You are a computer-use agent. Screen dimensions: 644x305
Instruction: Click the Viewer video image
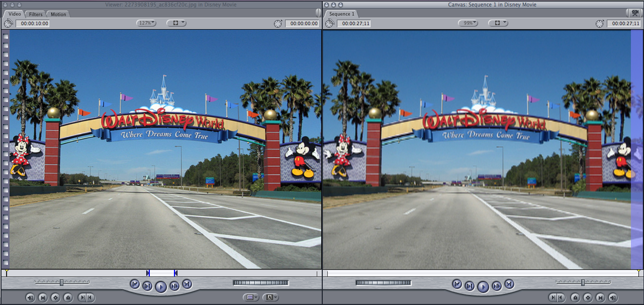[165, 149]
